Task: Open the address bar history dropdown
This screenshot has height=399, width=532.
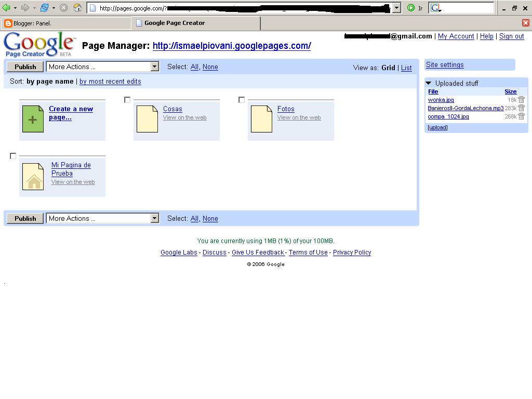Action: point(396,8)
